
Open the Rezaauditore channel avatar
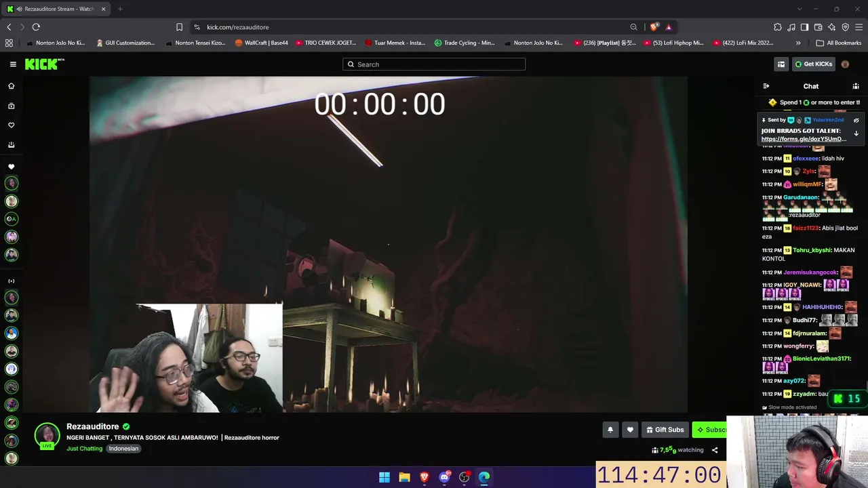coord(47,436)
